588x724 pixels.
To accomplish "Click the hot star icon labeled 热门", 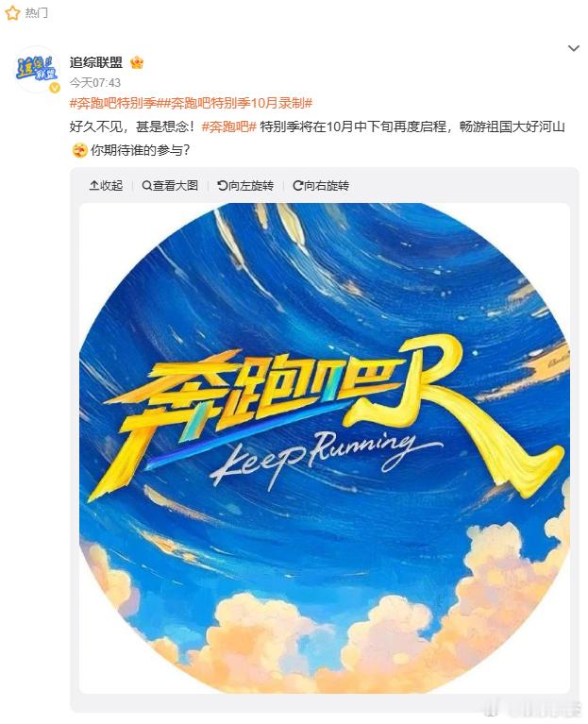I will (12, 13).
